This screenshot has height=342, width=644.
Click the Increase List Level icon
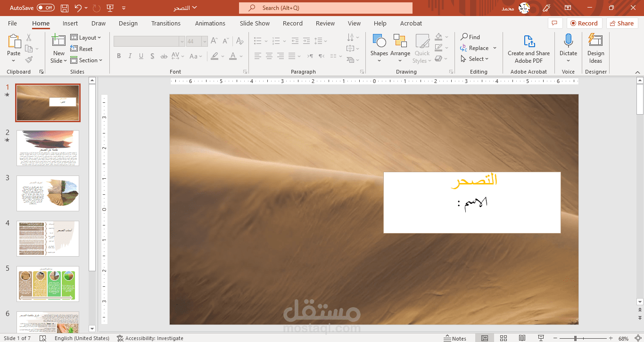306,41
